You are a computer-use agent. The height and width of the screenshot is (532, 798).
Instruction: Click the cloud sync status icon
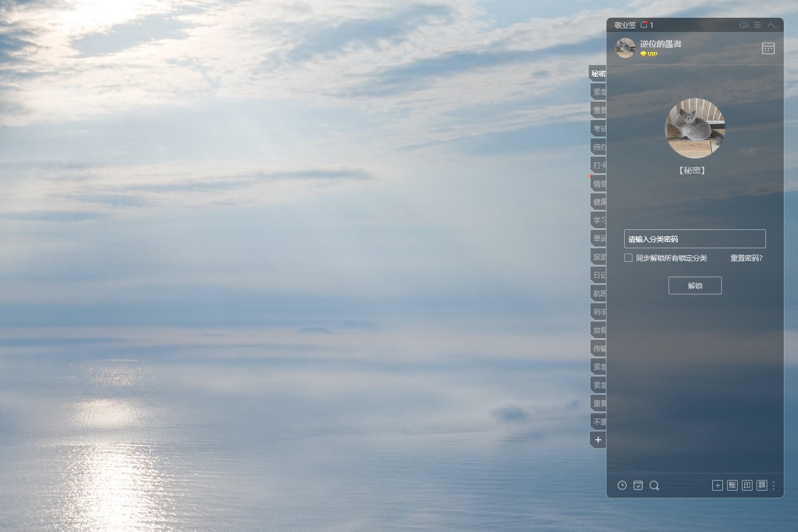744,25
